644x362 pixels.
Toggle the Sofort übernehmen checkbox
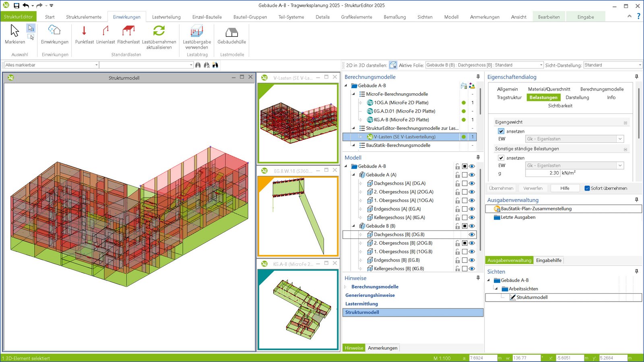tap(587, 188)
